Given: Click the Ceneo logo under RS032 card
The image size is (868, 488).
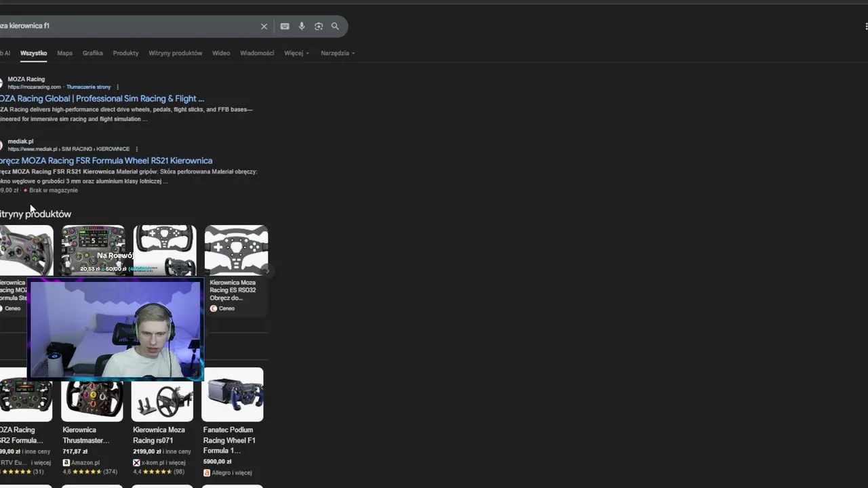Looking at the screenshot, I should 214,308.
